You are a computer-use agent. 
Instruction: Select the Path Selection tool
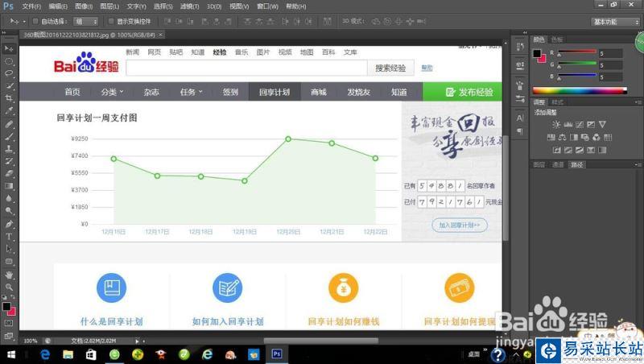(9, 249)
